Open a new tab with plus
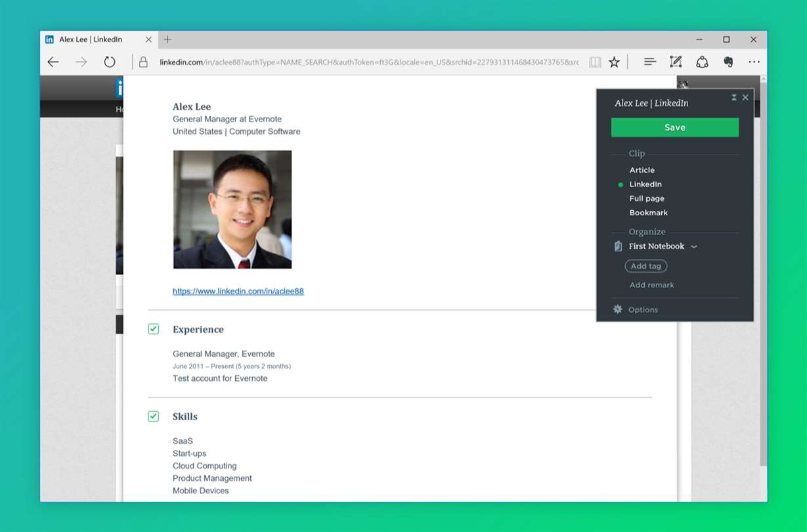The height and width of the screenshot is (532, 807). 167,39
